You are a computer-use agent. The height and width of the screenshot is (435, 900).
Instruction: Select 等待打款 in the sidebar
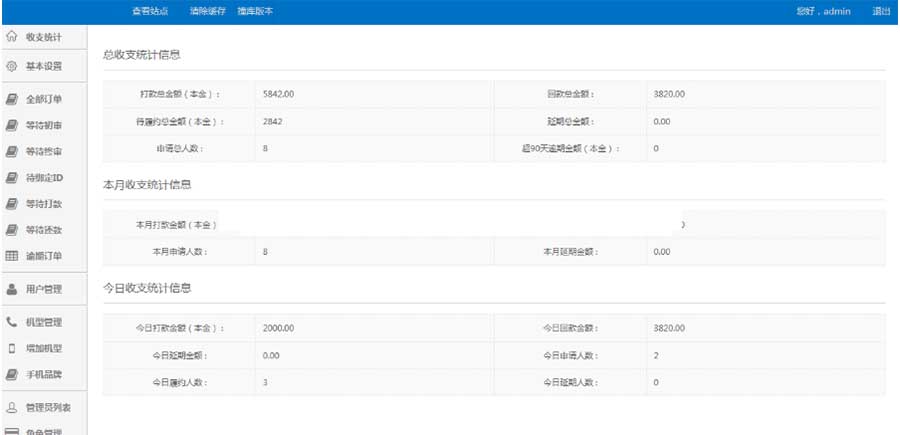pyautogui.click(x=44, y=204)
